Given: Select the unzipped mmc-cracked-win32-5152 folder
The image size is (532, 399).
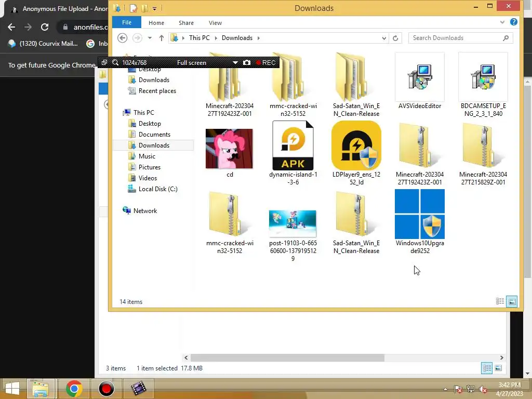Looking at the screenshot, I should (293, 85).
